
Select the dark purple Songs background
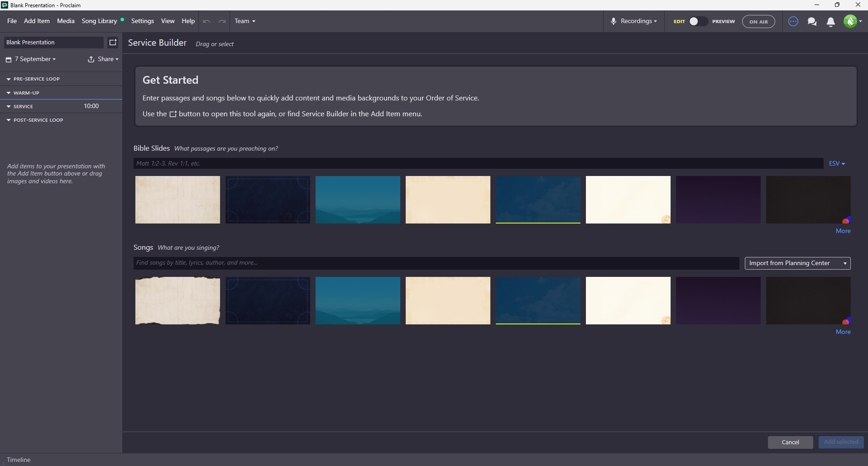pos(718,300)
